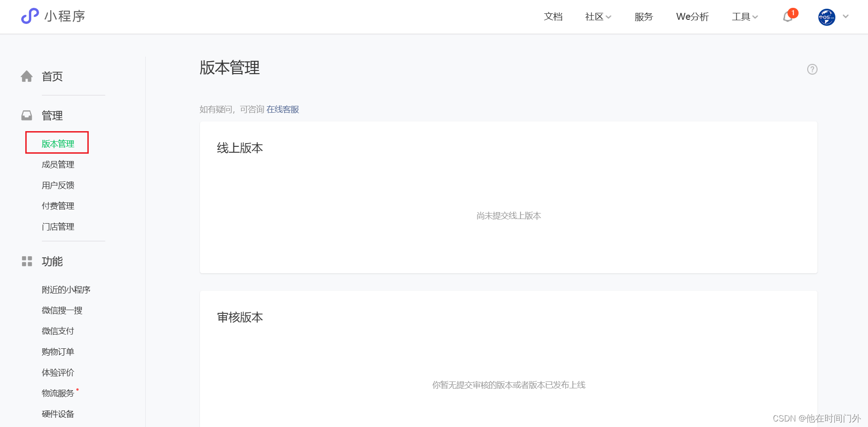Open the notification bell icon
The width and height of the screenshot is (868, 427).
tap(788, 17)
